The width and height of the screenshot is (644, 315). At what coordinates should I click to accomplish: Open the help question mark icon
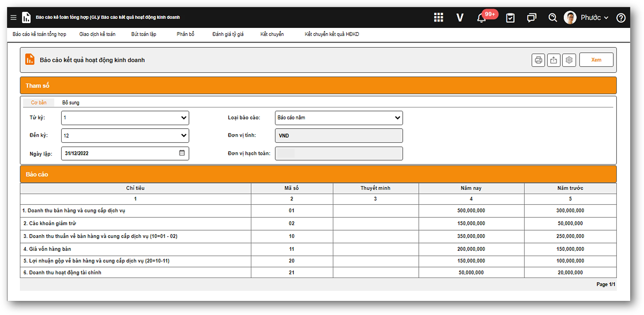(621, 18)
